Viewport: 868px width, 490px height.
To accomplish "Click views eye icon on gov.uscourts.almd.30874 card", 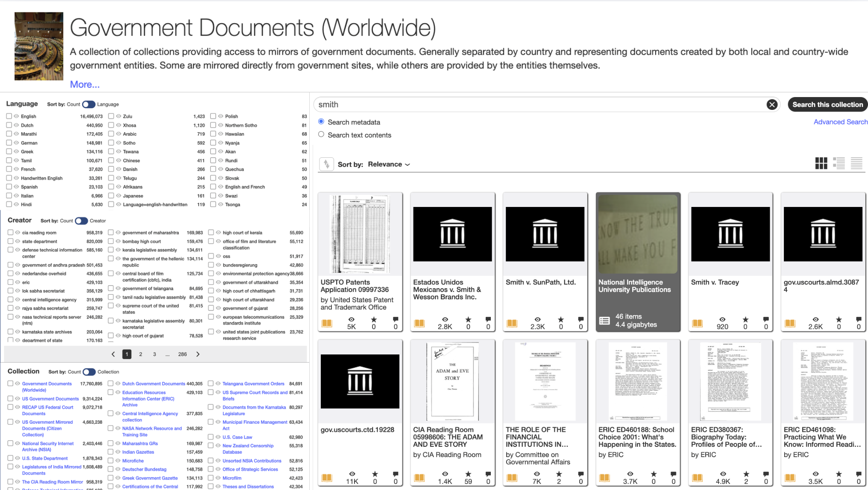I will (815, 319).
